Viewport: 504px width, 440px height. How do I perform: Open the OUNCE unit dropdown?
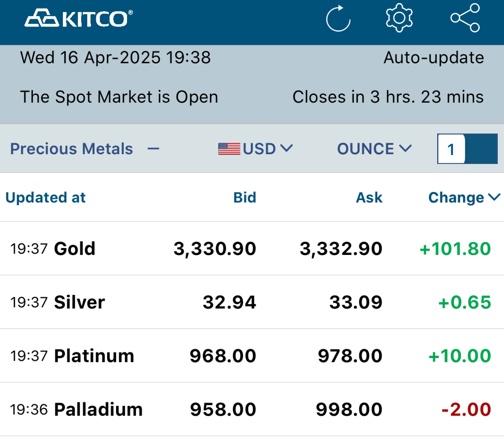point(374,149)
